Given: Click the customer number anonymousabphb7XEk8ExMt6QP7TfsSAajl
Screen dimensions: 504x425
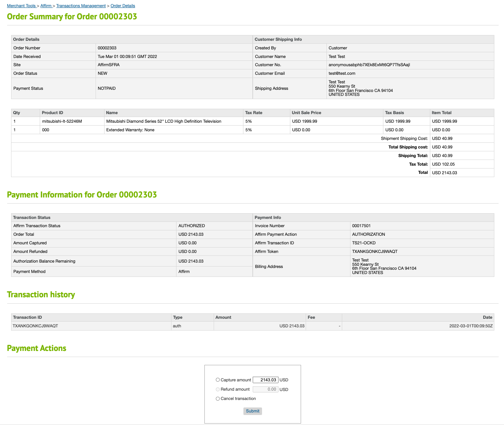Looking at the screenshot, I should pyautogui.click(x=369, y=65).
